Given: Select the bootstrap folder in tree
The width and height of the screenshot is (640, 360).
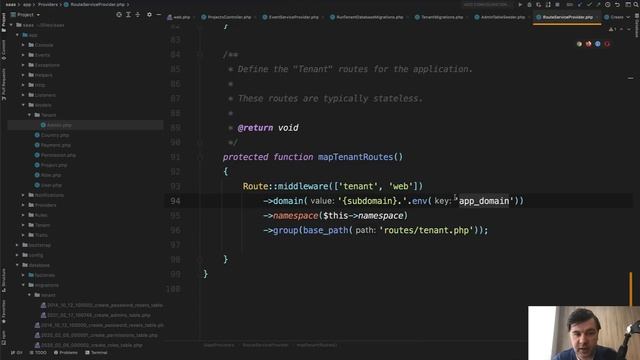Looking at the screenshot, I should (x=37, y=245).
